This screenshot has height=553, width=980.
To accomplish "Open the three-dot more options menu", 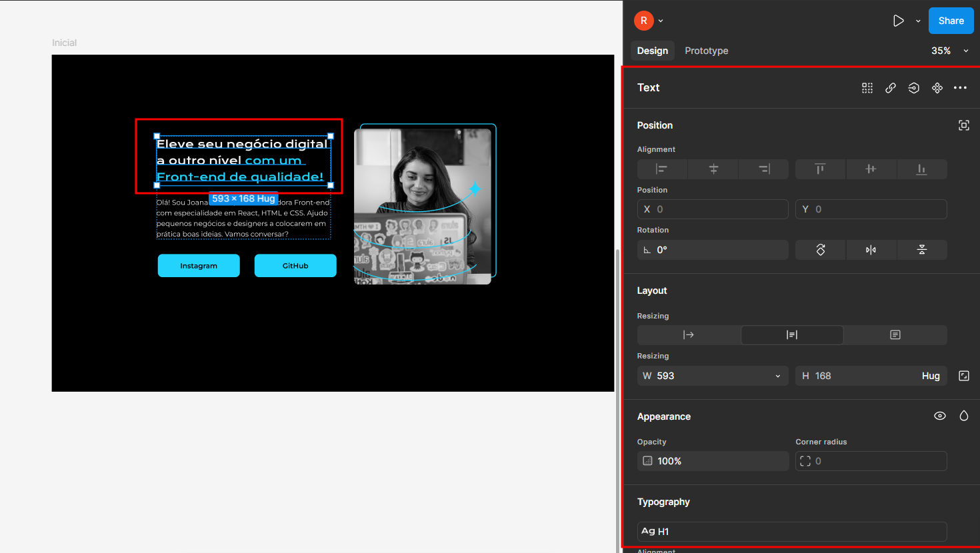I will click(960, 88).
